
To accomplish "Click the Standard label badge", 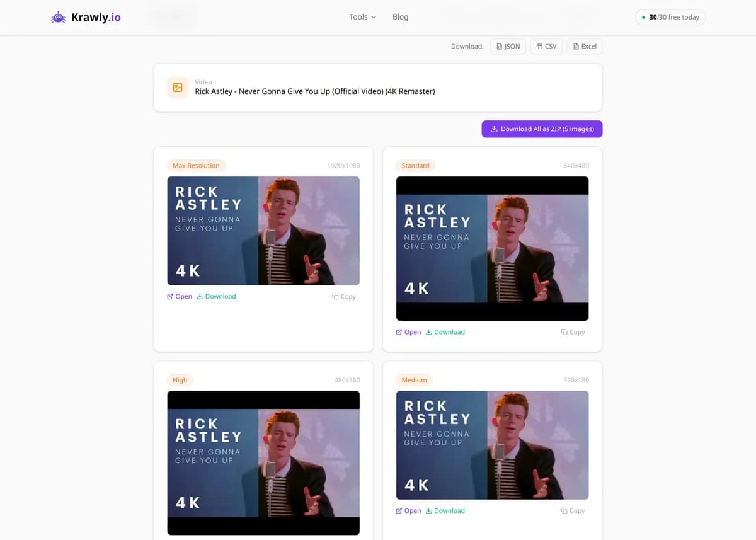I will (415, 166).
